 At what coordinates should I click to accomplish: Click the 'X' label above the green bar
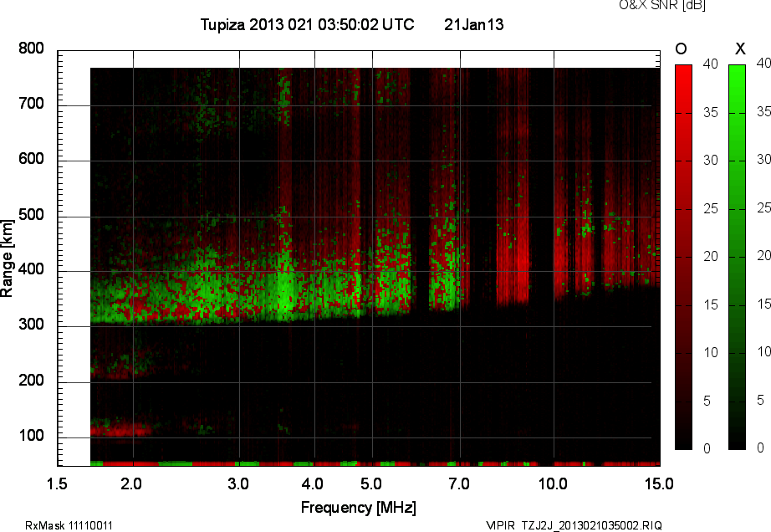740,49
